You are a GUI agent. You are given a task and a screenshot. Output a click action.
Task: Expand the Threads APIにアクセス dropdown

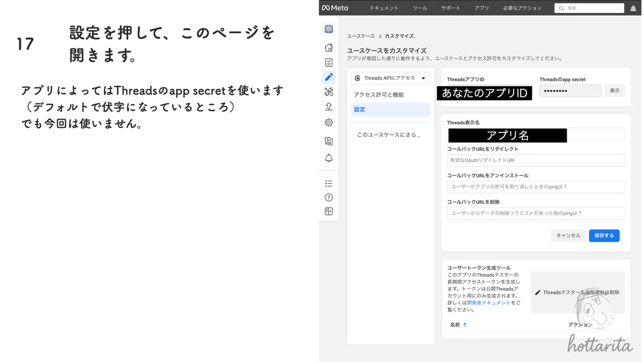tap(391, 78)
